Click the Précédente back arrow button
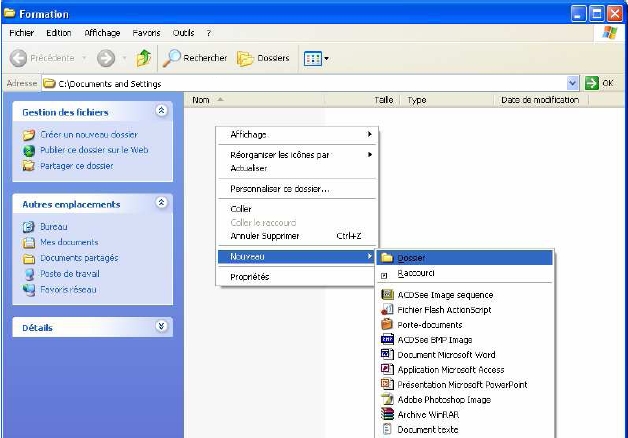Screen dimensions: 628x438 [18, 58]
